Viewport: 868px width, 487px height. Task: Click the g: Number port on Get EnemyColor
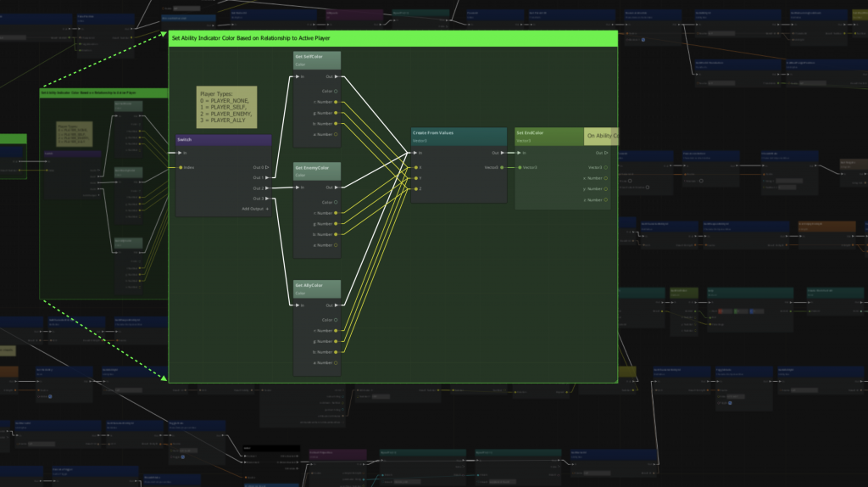click(x=336, y=224)
